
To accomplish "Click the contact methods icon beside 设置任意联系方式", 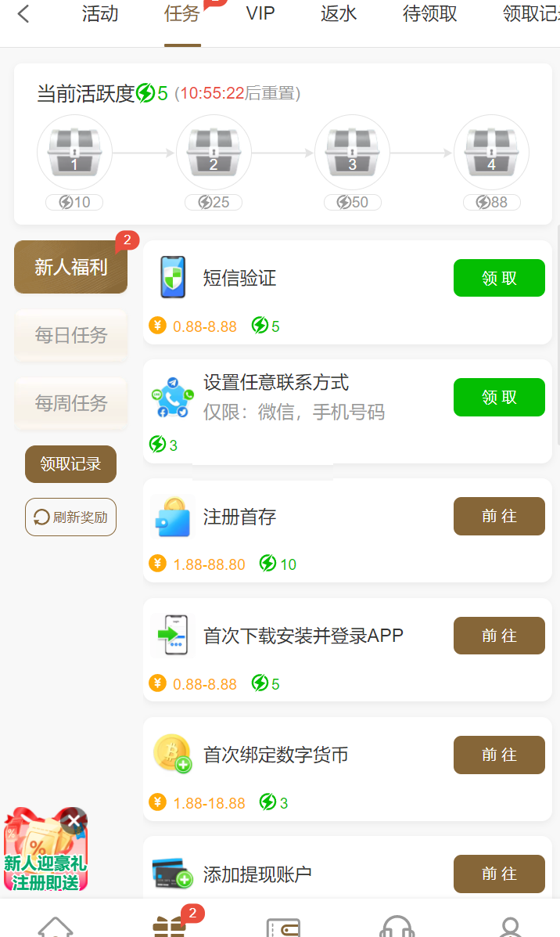I will click(172, 396).
